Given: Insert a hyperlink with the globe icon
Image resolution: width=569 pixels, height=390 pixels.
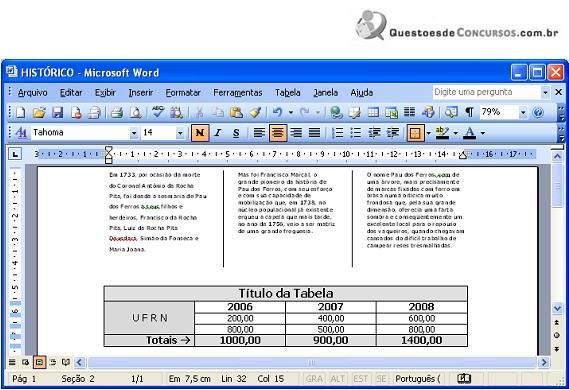Looking at the screenshot, I should (x=336, y=112).
